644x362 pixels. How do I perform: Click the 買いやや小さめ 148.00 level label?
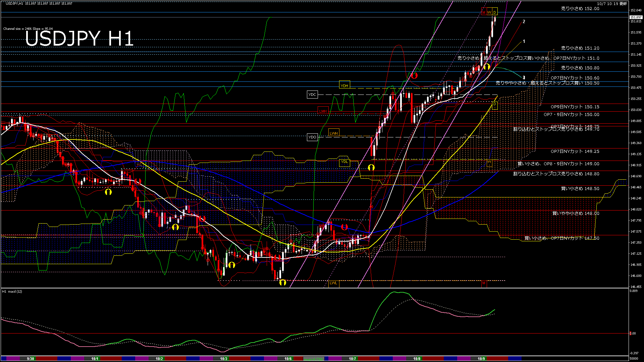pos(576,213)
